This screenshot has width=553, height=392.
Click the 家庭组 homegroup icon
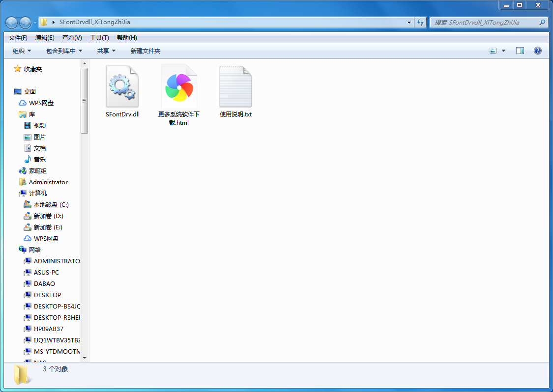pos(23,170)
